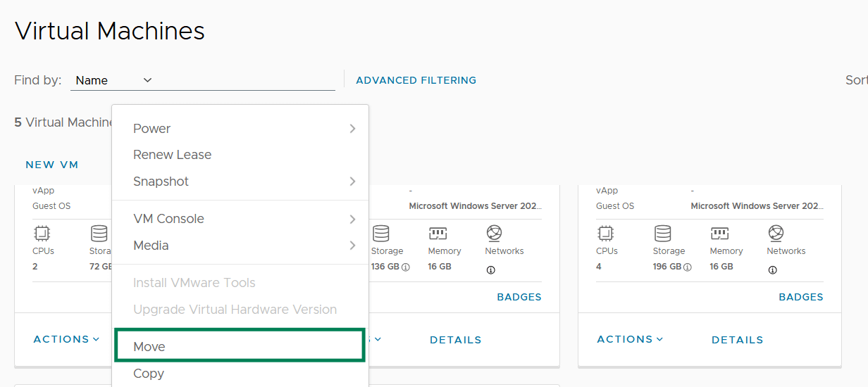Click the Networks globe icon in the 136 GB card
868x387 pixels.
click(x=494, y=233)
